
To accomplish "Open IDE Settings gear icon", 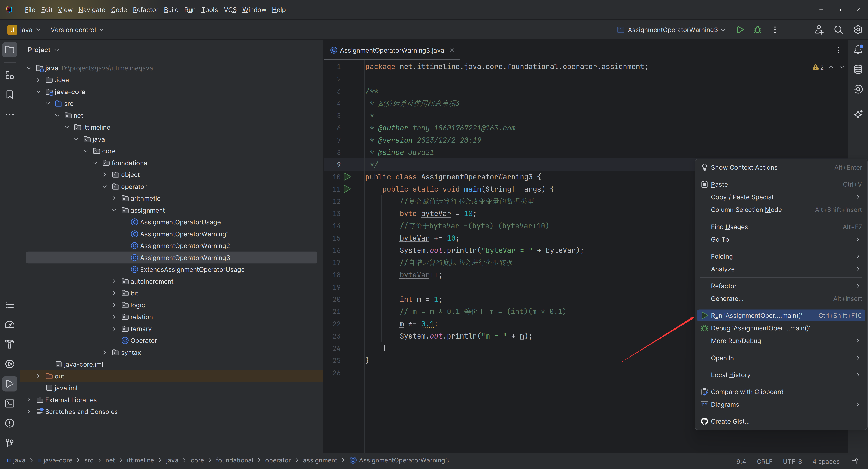I will click(x=858, y=30).
